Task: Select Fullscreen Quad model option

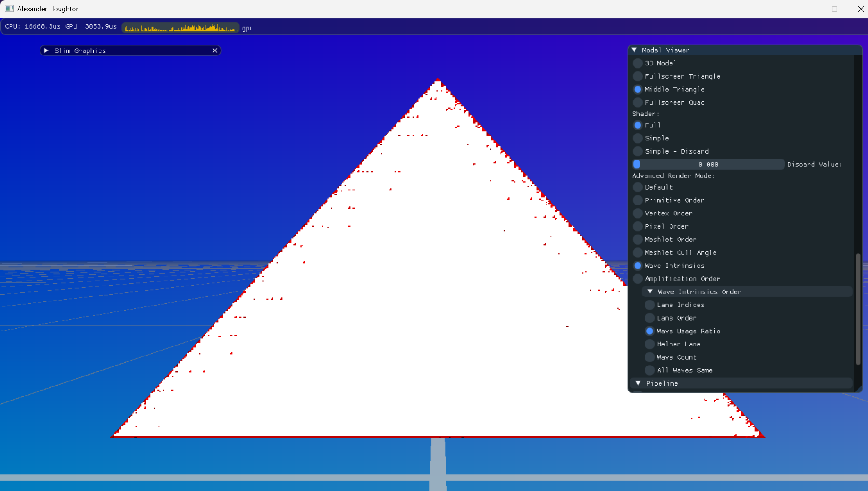Action: 638,103
